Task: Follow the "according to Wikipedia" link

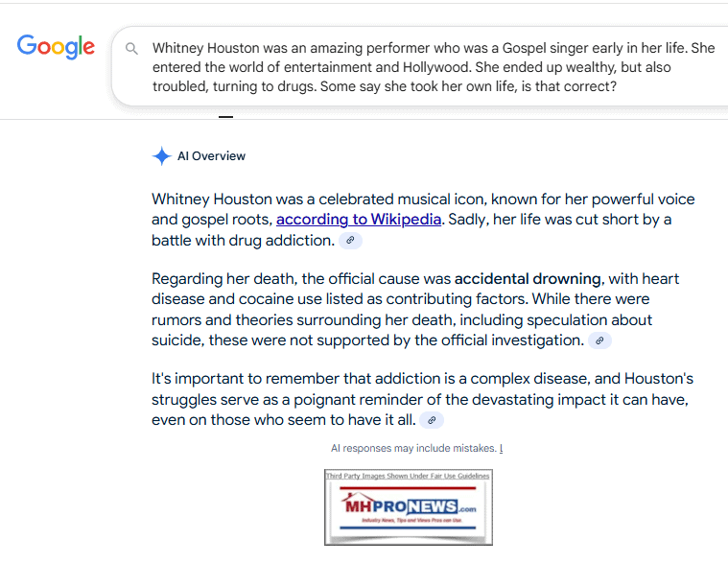Action: tap(359, 220)
